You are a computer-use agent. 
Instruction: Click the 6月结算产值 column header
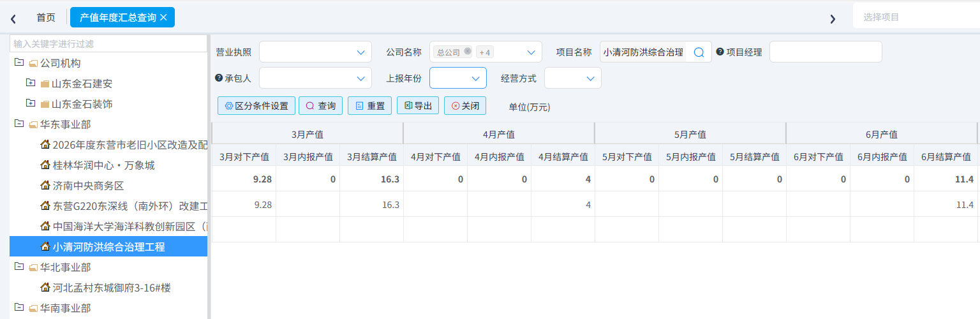pos(946,156)
